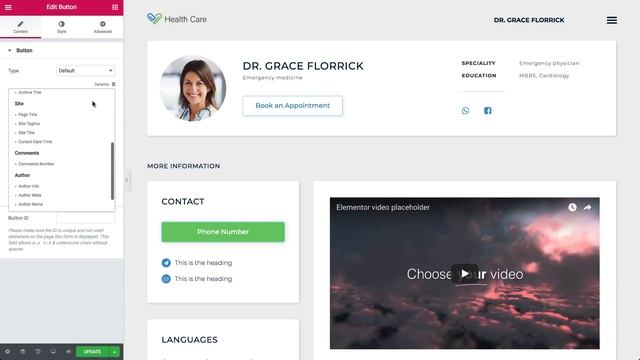Click the MORE INFORMATION heading

pyautogui.click(x=184, y=166)
